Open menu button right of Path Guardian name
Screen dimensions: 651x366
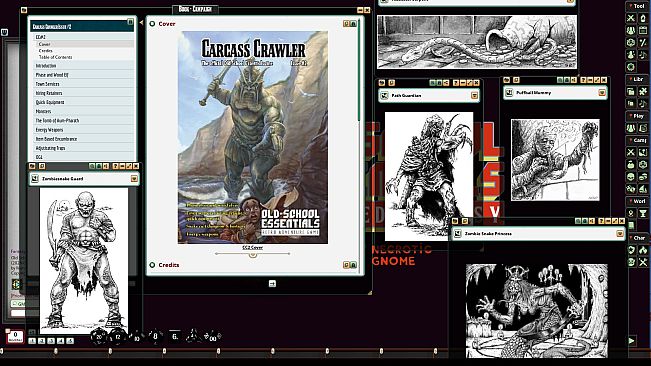click(x=474, y=95)
